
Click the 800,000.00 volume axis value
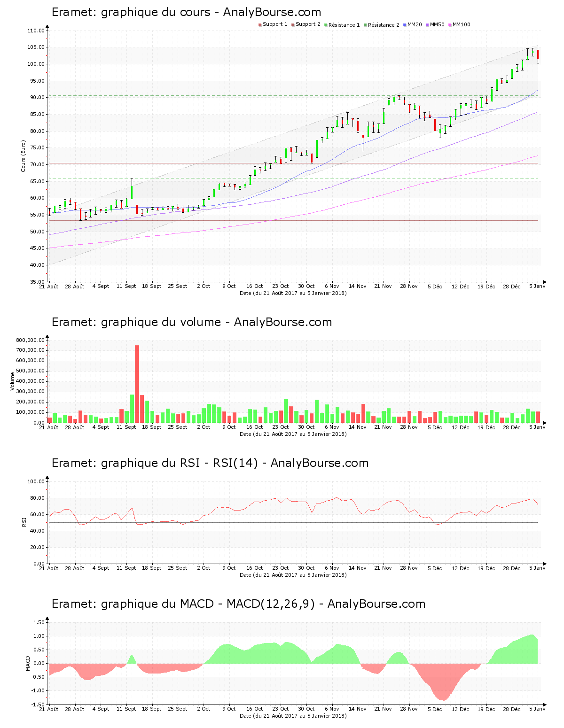point(30,340)
